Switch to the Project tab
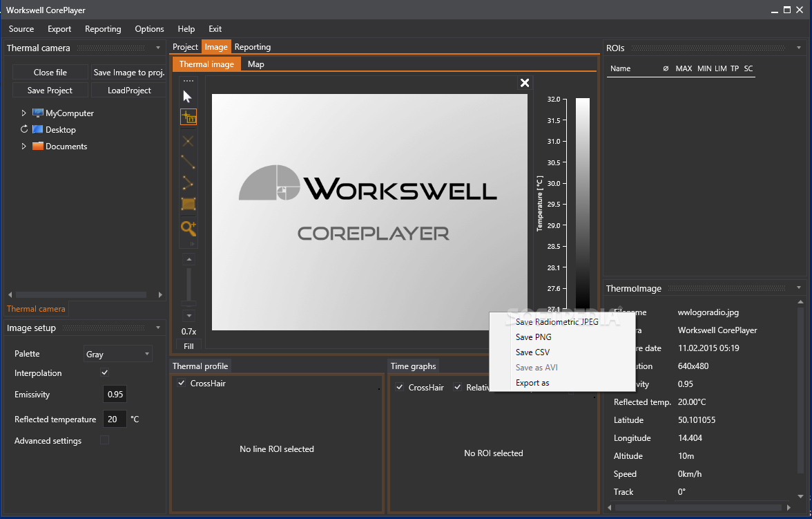This screenshot has height=519, width=812. (185, 47)
